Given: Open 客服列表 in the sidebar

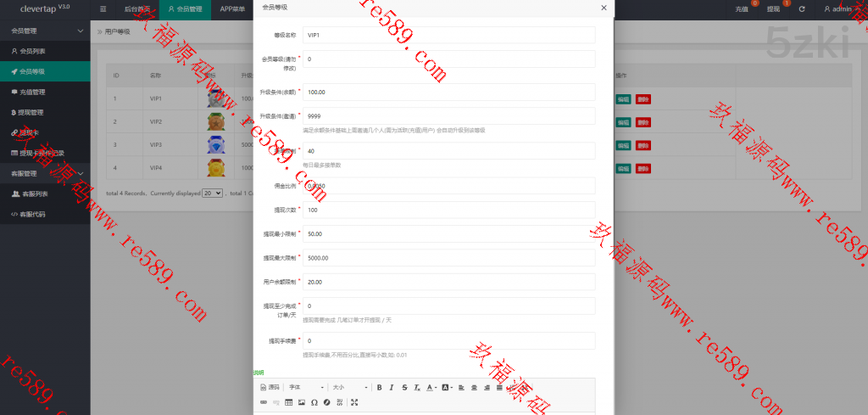Looking at the screenshot, I should click(45, 194).
